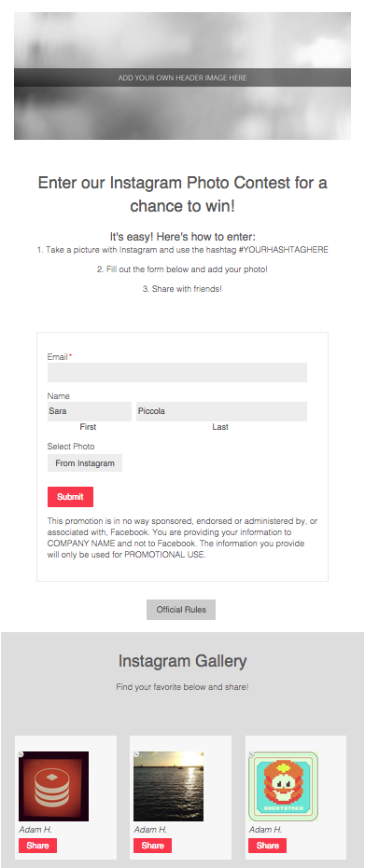Share the red pancake-stack logo photo
Image resolution: width=365 pixels, height=868 pixels.
[x=37, y=846]
